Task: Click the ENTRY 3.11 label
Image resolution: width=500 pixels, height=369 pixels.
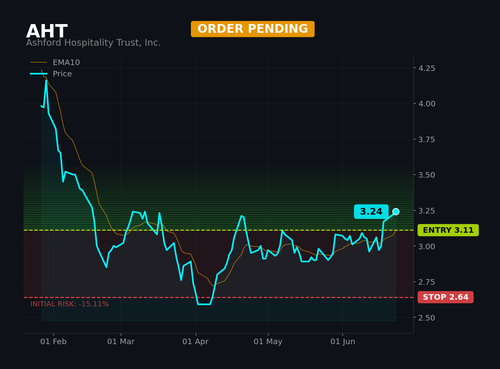Action: click(x=448, y=230)
